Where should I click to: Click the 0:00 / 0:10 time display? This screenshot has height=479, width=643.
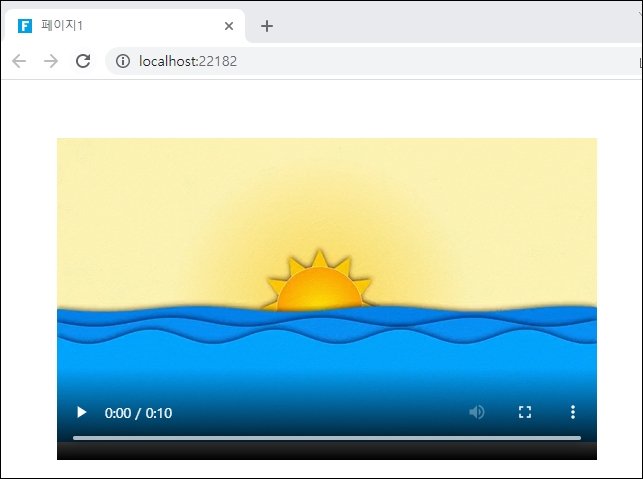click(138, 413)
